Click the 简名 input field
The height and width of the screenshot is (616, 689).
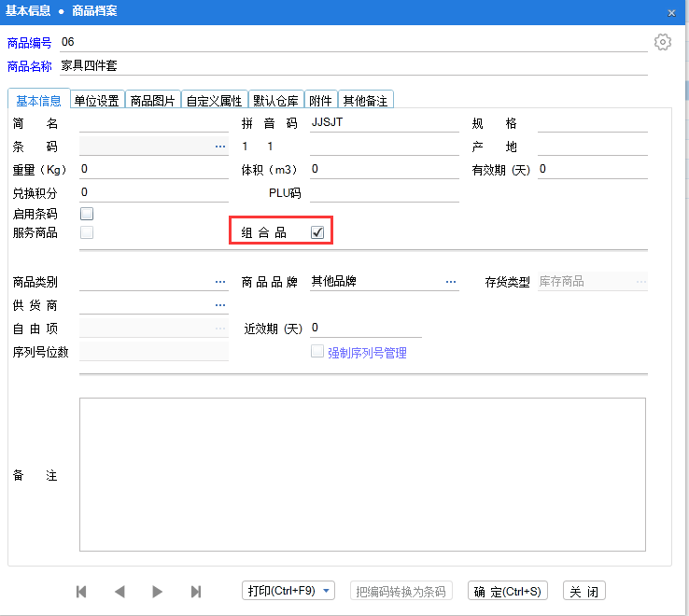tap(154, 123)
